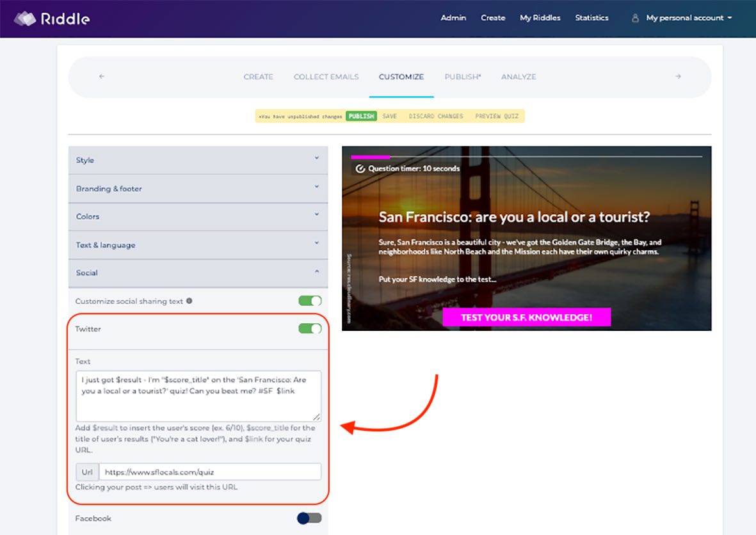
Task: Click 'Put your SF knowledge to the test...' text
Action: coord(437,279)
